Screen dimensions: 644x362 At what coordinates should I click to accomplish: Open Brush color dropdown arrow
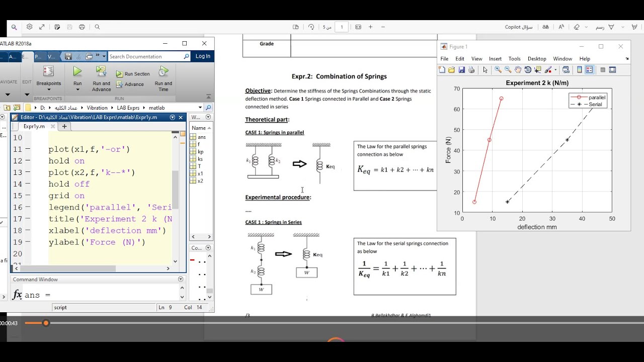555,70
